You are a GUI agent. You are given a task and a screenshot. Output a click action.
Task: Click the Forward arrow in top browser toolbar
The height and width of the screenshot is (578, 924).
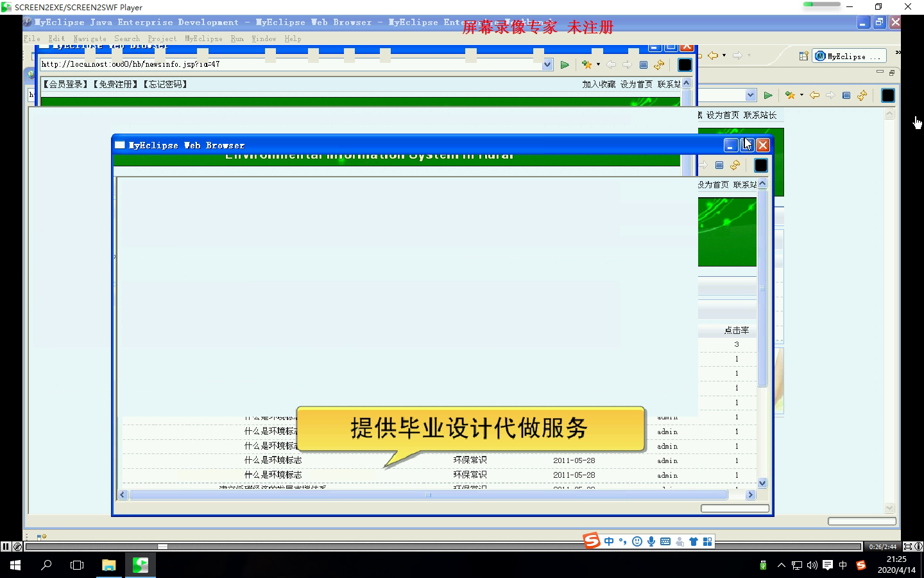coord(627,65)
